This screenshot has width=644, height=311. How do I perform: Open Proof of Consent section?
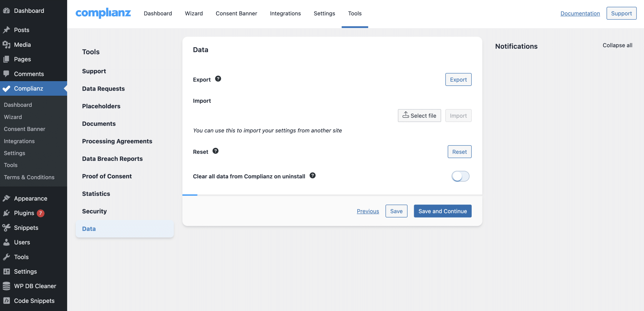pyautogui.click(x=107, y=176)
